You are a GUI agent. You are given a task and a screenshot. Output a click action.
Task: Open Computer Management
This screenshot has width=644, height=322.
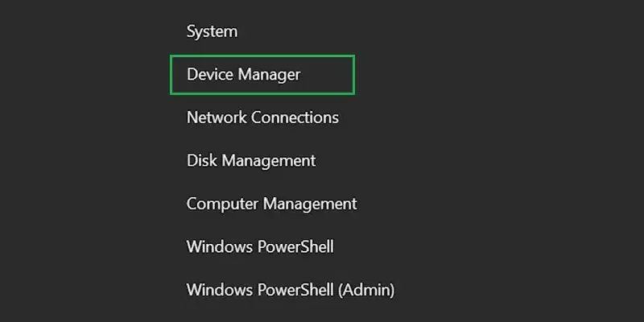tap(271, 204)
